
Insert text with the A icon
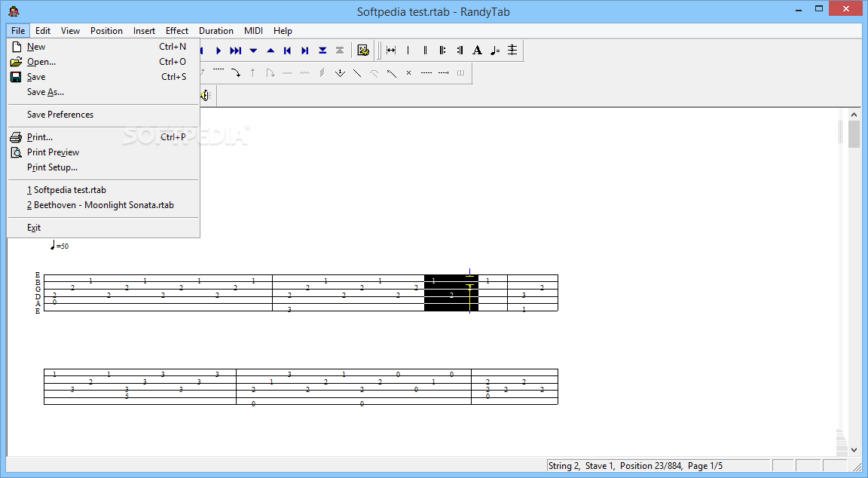477,51
